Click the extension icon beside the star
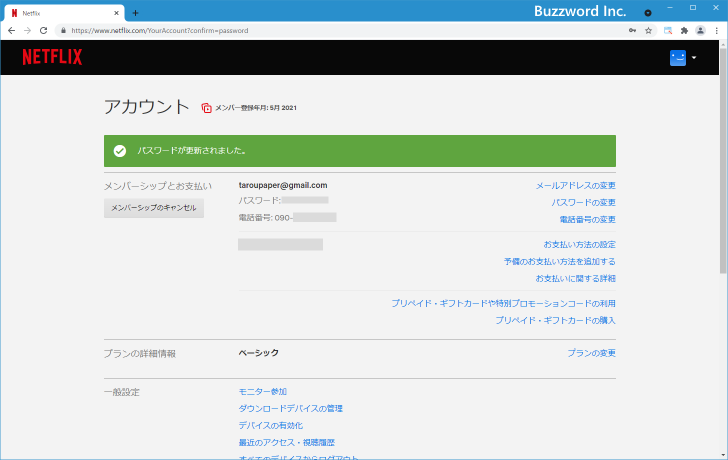Viewport: 728px width, 460px height. pos(668,31)
